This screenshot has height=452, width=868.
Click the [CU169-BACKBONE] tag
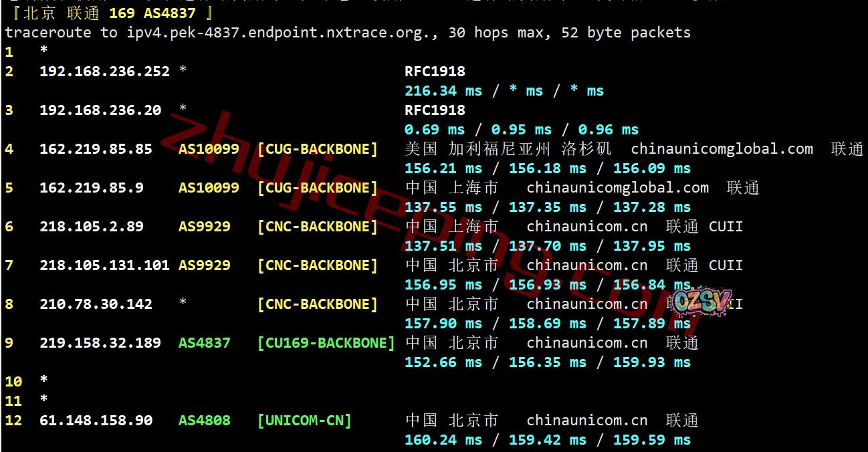tap(326, 342)
